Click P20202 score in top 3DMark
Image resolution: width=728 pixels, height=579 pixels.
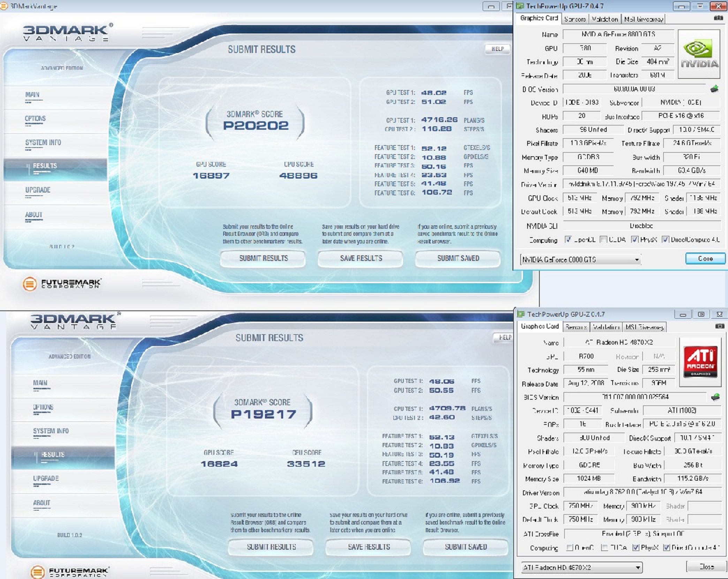(256, 126)
